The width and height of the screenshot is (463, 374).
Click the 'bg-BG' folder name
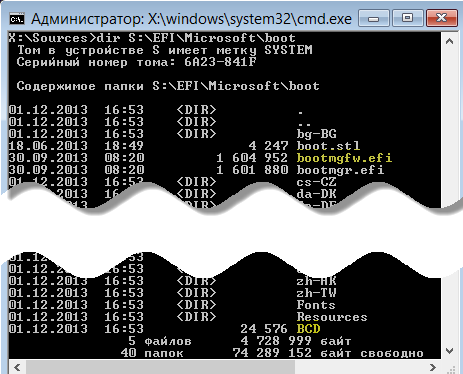[316, 134]
